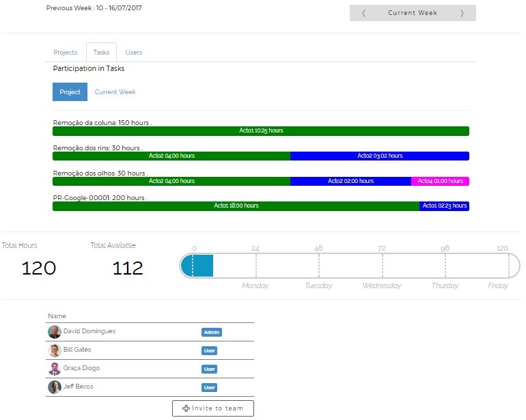Go to previous week using left chevron
Image resolution: width=526 pixels, height=420 pixels.
point(363,13)
